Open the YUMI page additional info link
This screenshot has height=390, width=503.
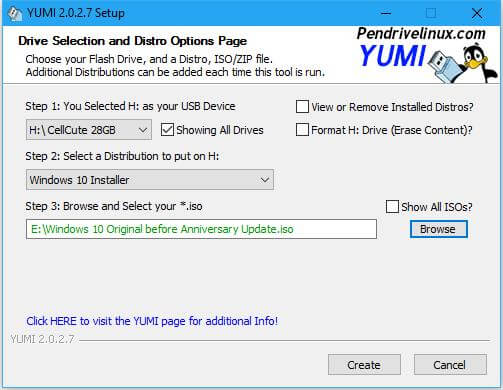point(152,321)
